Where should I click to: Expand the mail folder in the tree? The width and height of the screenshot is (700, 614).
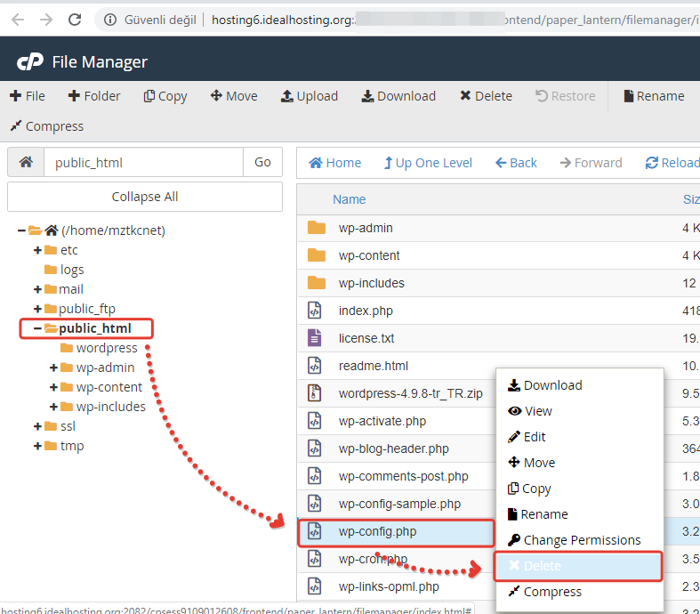click(x=37, y=289)
